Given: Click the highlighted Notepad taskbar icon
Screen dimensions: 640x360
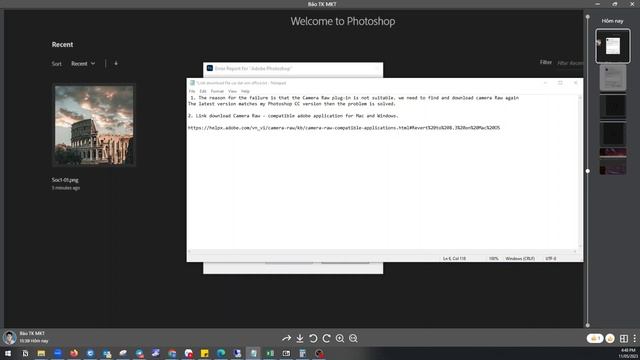Looking at the screenshot, I should coord(253,353).
